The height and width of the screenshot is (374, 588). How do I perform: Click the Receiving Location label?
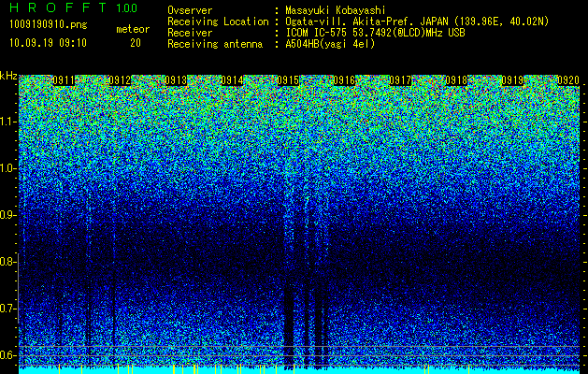218,22
